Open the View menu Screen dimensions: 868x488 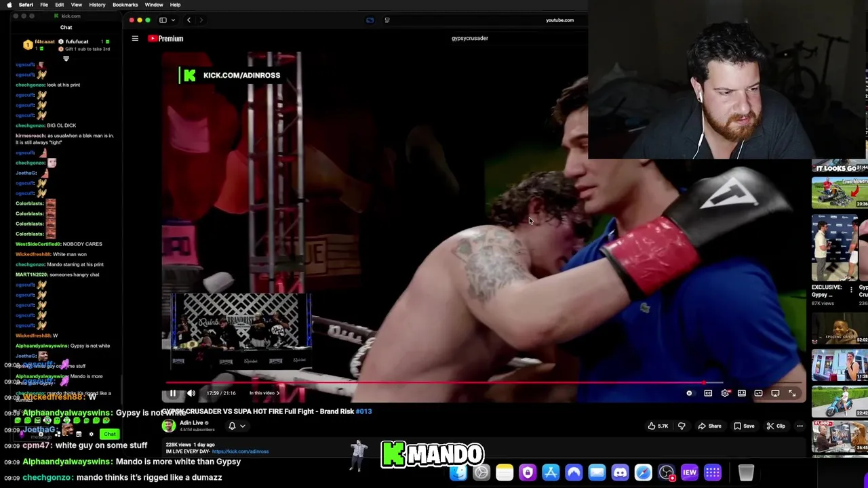77,5
